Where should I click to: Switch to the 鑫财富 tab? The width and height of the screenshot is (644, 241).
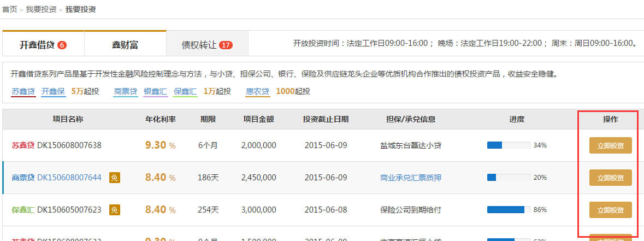[125, 45]
